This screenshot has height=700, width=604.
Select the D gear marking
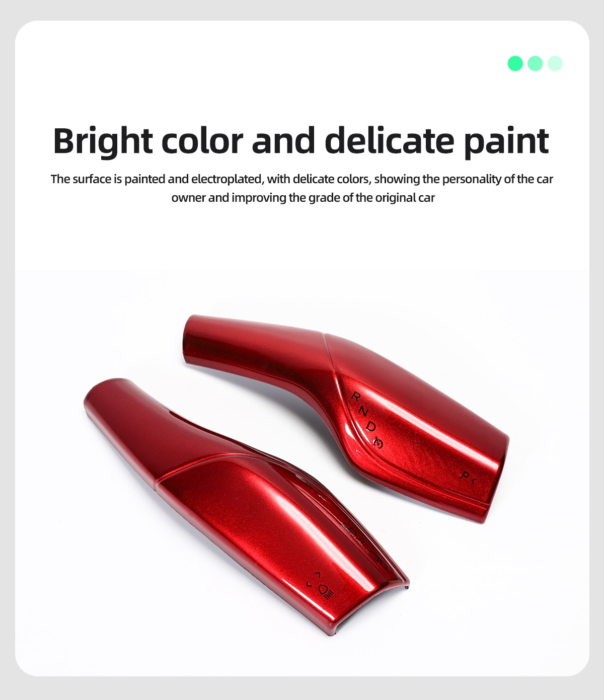tap(371, 426)
